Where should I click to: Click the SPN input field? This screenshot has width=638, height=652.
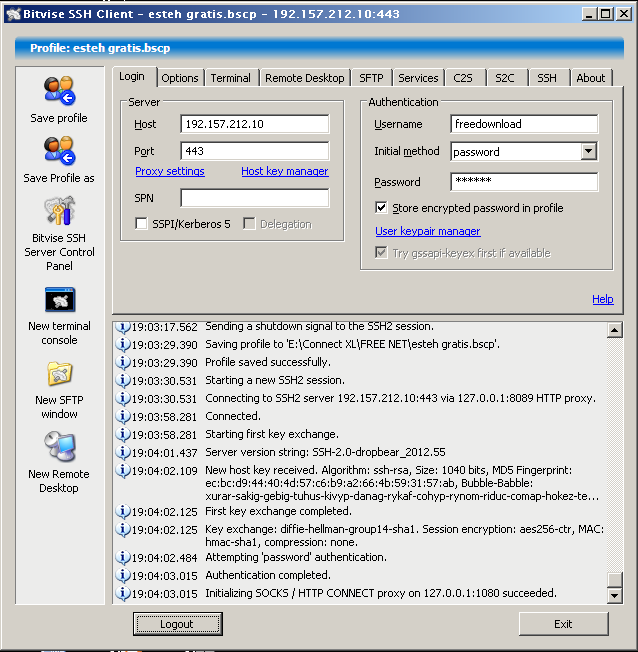tap(255, 198)
